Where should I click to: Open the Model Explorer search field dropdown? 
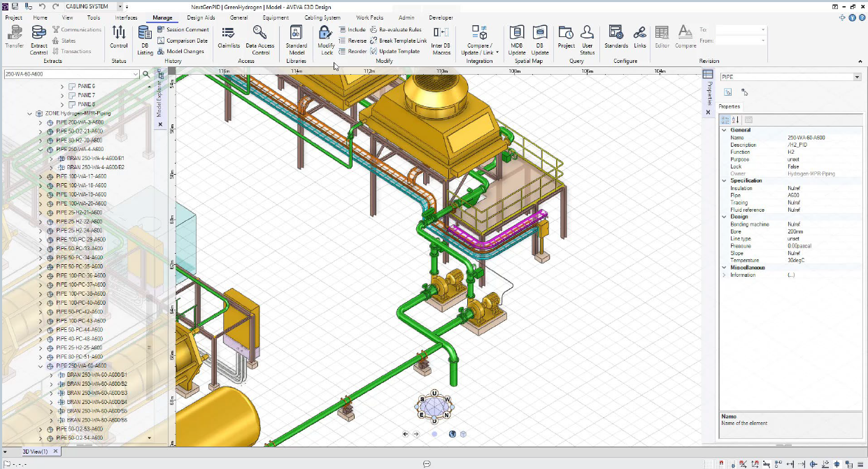pyautogui.click(x=135, y=73)
